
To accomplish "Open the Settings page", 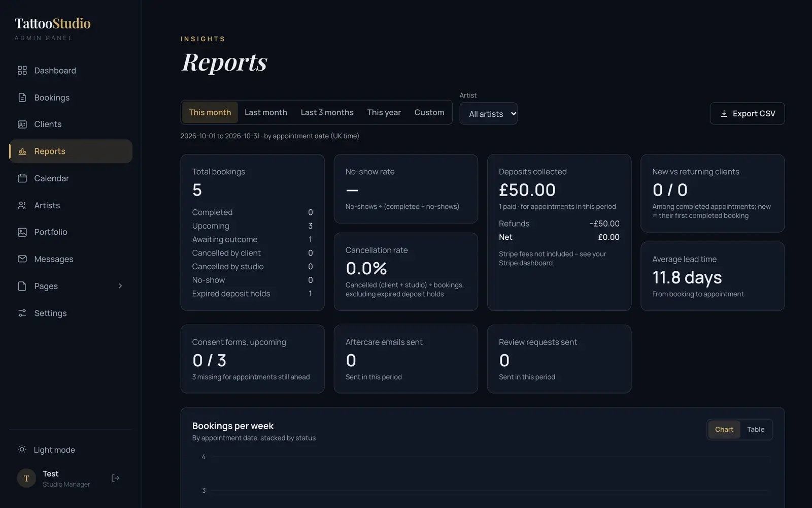I will click(71, 313).
